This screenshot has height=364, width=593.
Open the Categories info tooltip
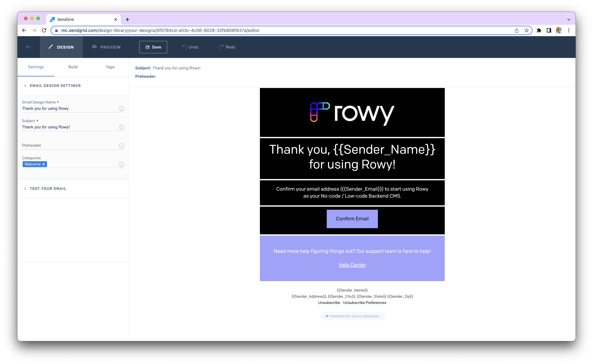click(x=121, y=164)
